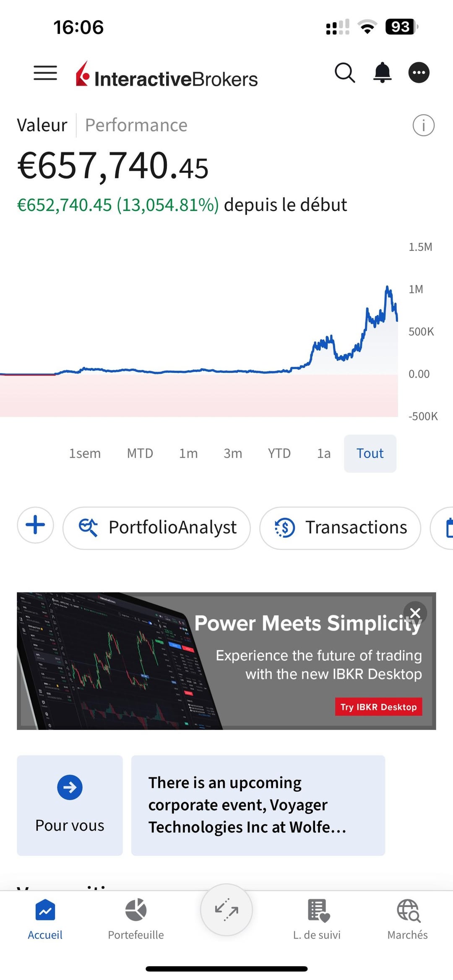Select YTD chart range
This screenshot has height=980, width=453.
pos(279,454)
